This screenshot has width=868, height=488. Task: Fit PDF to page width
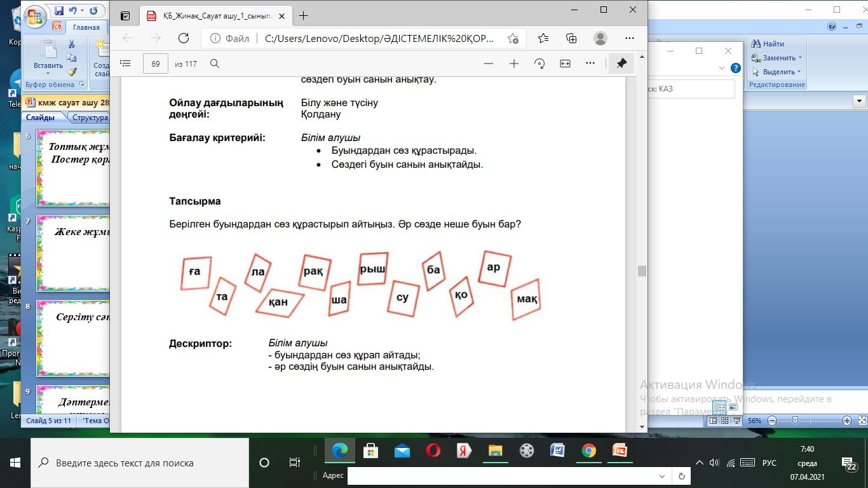[x=565, y=64]
